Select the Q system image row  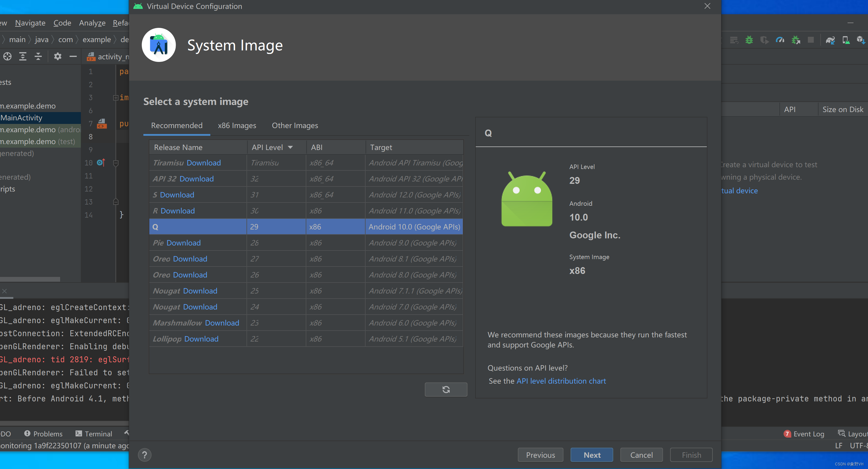(x=305, y=226)
